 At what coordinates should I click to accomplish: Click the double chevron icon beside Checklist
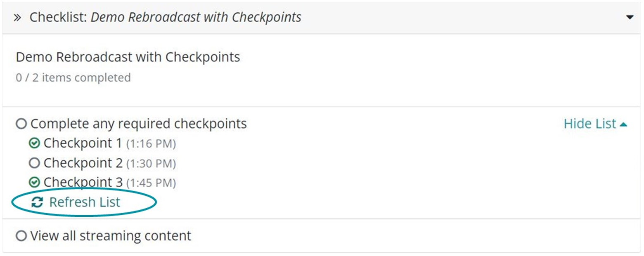17,18
